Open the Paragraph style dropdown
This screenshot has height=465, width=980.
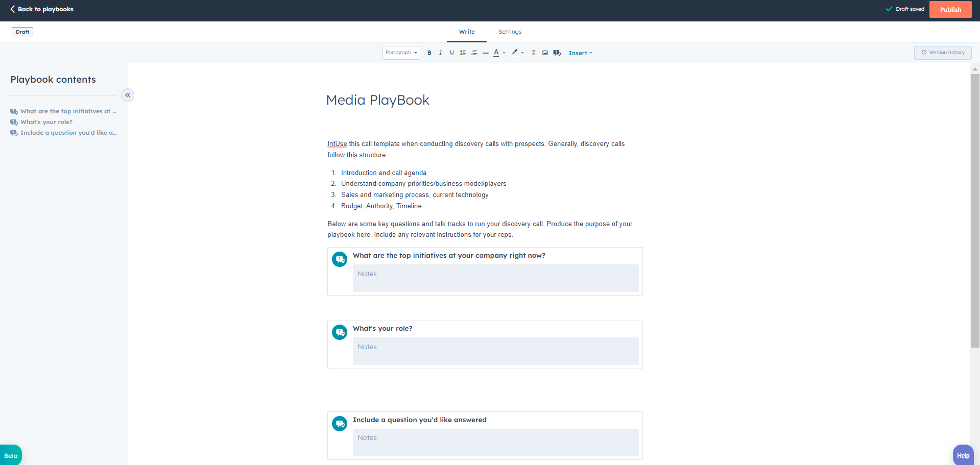401,53
